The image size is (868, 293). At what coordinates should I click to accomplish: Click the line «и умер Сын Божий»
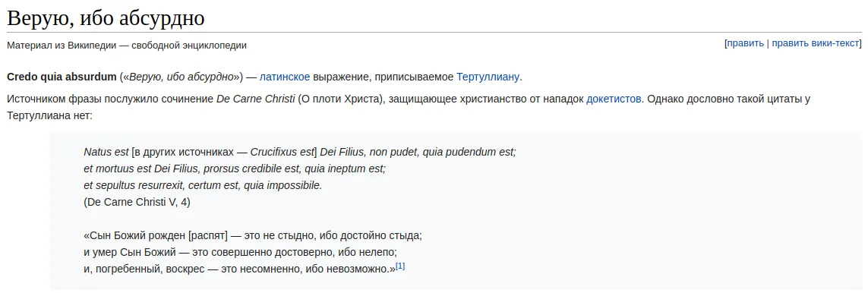(241, 253)
